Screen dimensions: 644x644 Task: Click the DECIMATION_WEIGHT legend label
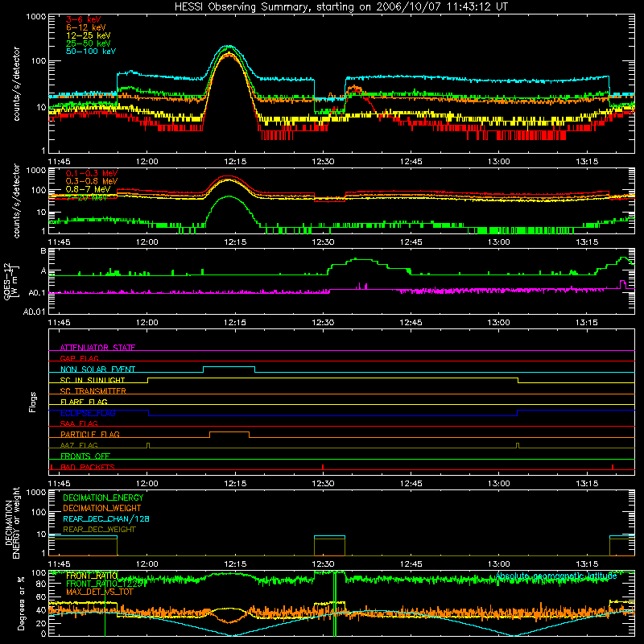[x=102, y=508]
